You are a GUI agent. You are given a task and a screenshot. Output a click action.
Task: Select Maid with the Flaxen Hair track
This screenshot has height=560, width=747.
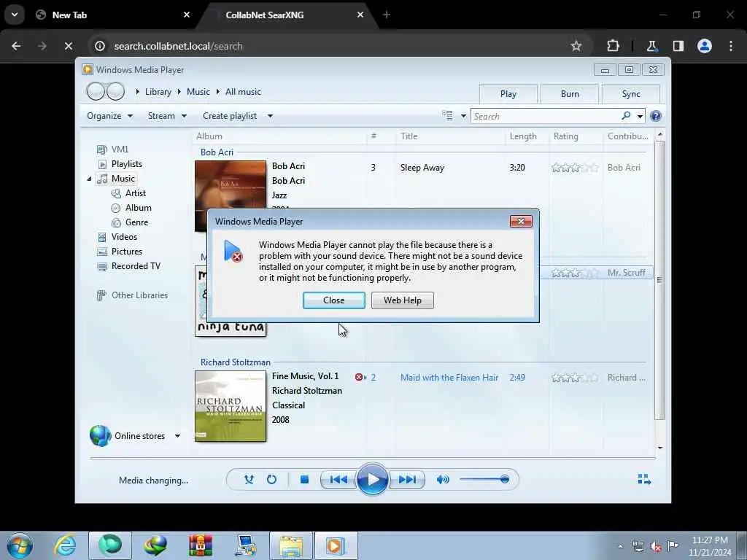(449, 378)
